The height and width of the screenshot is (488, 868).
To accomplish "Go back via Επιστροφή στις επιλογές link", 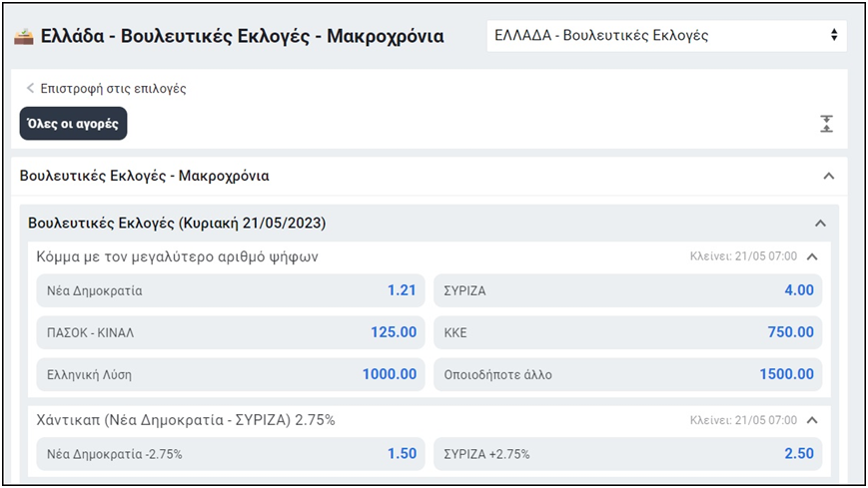I will tap(112, 88).
